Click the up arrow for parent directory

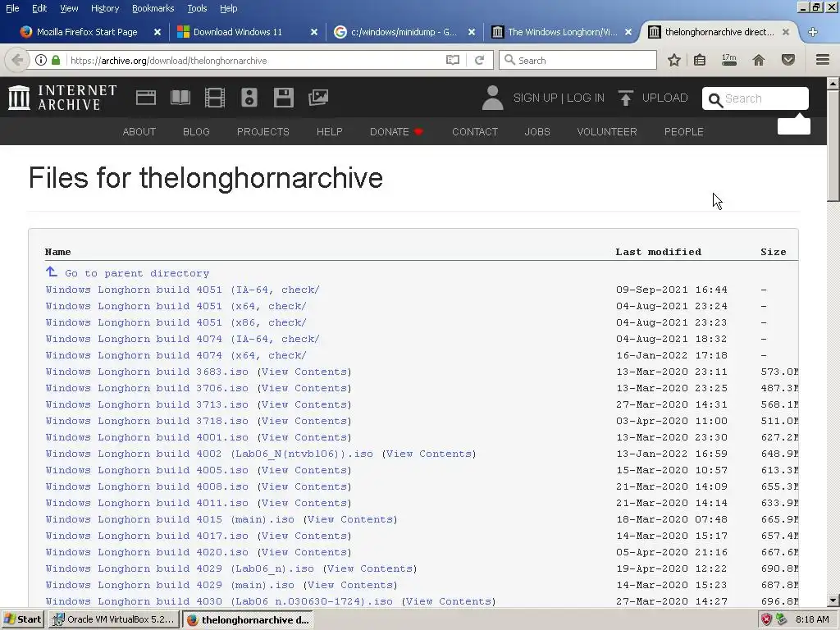coord(52,272)
